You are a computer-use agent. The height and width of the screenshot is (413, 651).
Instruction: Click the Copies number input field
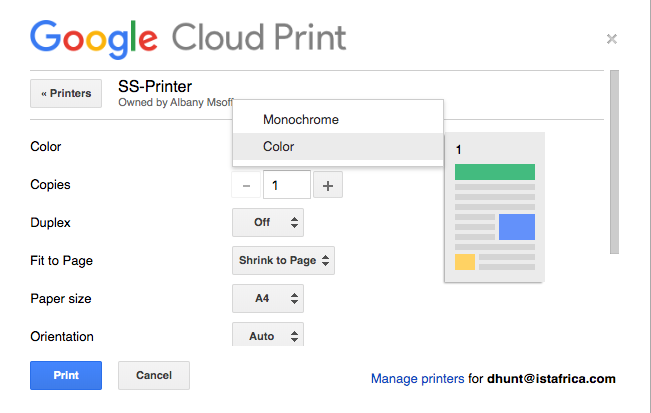click(287, 185)
